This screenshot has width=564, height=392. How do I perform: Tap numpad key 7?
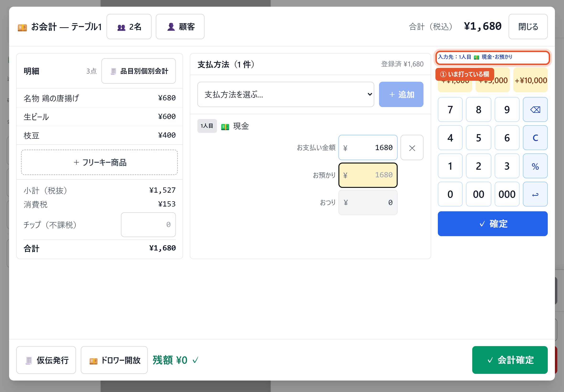pos(450,109)
